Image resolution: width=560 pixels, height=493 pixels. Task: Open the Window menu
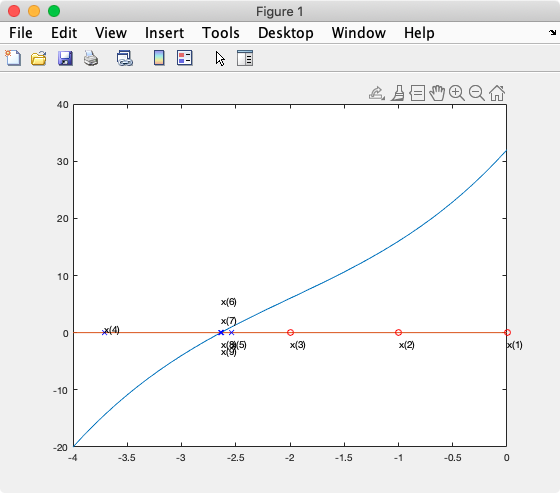click(359, 33)
